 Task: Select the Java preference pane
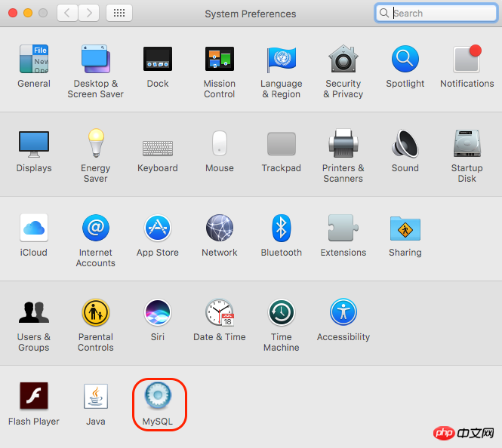(x=96, y=397)
